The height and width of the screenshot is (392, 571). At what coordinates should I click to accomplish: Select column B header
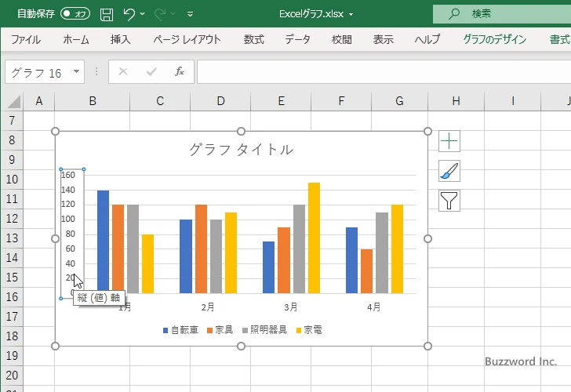point(93,101)
